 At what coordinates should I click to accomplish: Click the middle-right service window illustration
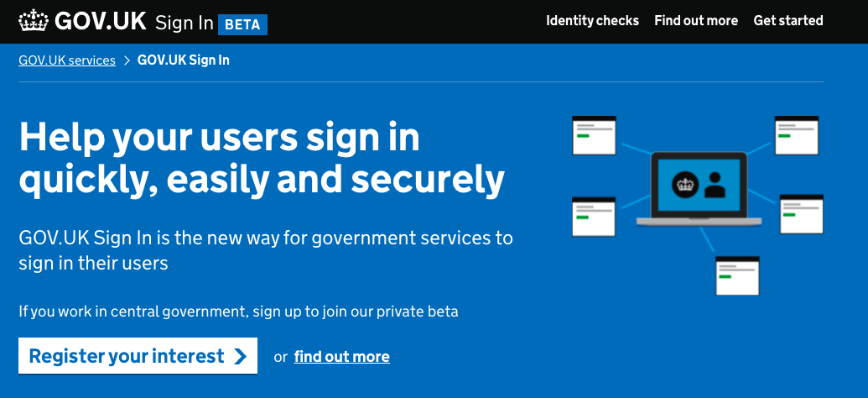(x=802, y=214)
